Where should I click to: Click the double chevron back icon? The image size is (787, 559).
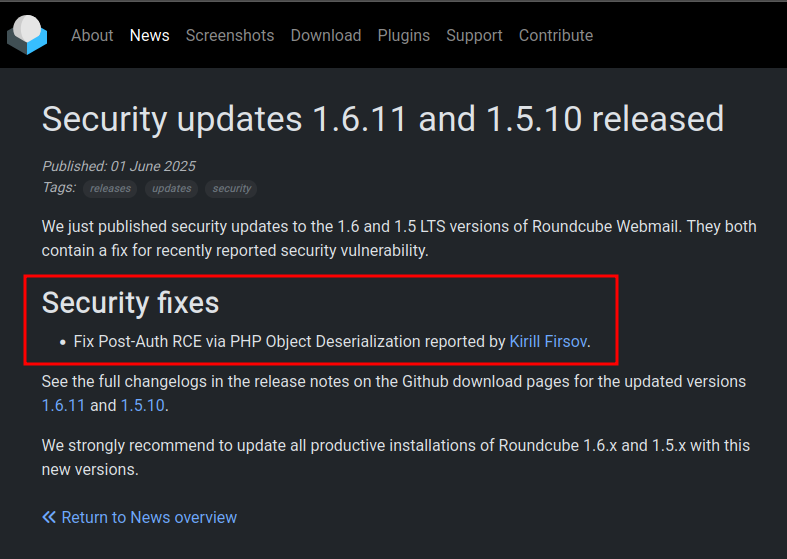tap(49, 517)
